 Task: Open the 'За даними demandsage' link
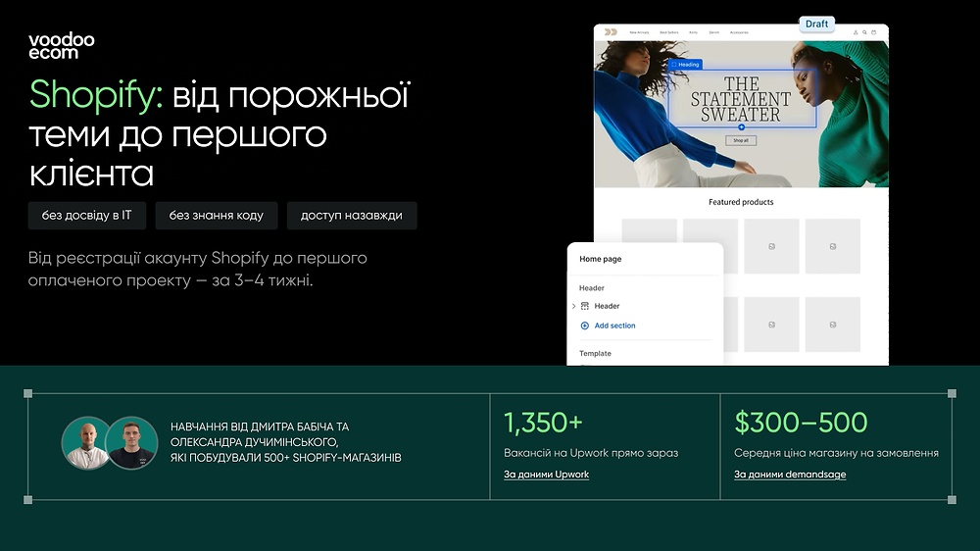tap(790, 475)
